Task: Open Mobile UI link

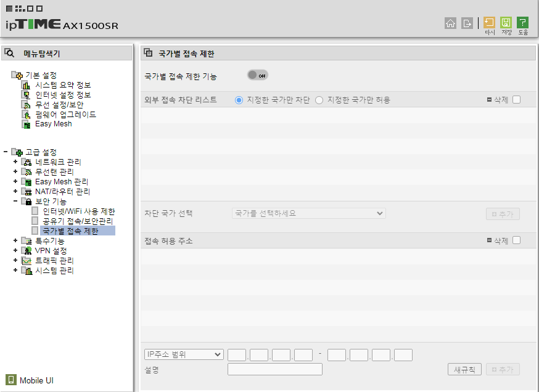Action: click(36, 380)
